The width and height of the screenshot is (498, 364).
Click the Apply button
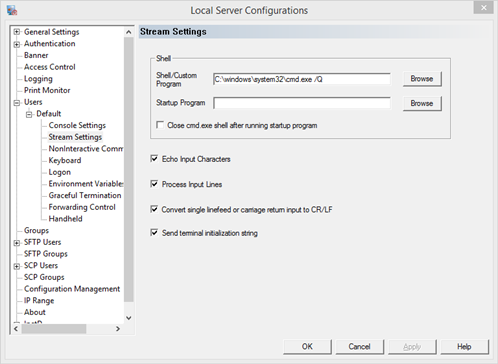(412, 347)
